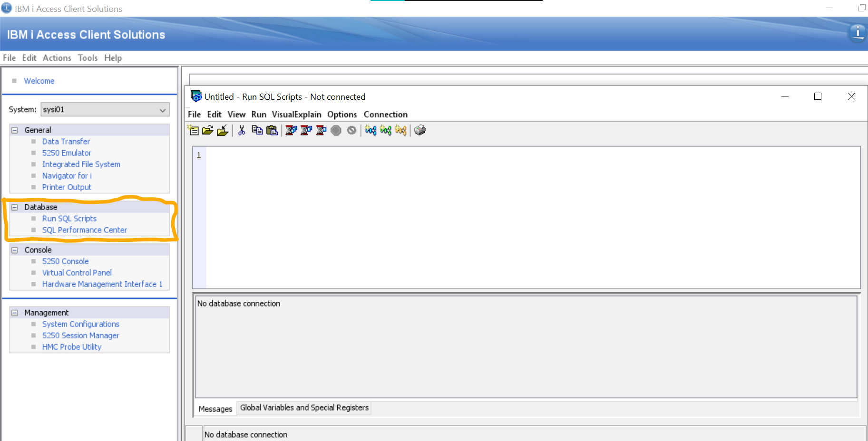
Task: Click the New script toolbar icon
Action: click(x=193, y=130)
